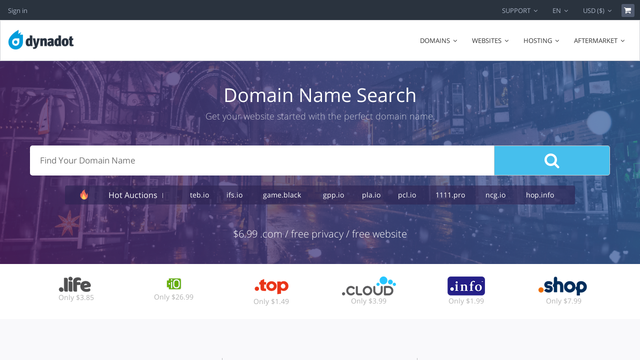The width and height of the screenshot is (640, 360).
Task: Open the USD ($) currency dropdown
Action: (597, 11)
